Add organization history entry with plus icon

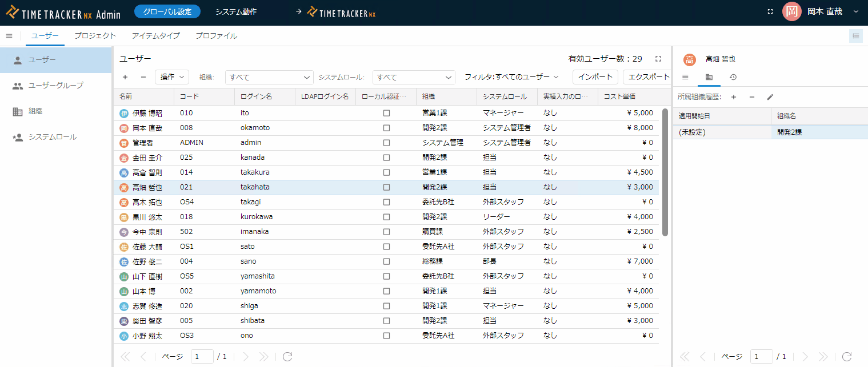pyautogui.click(x=734, y=97)
